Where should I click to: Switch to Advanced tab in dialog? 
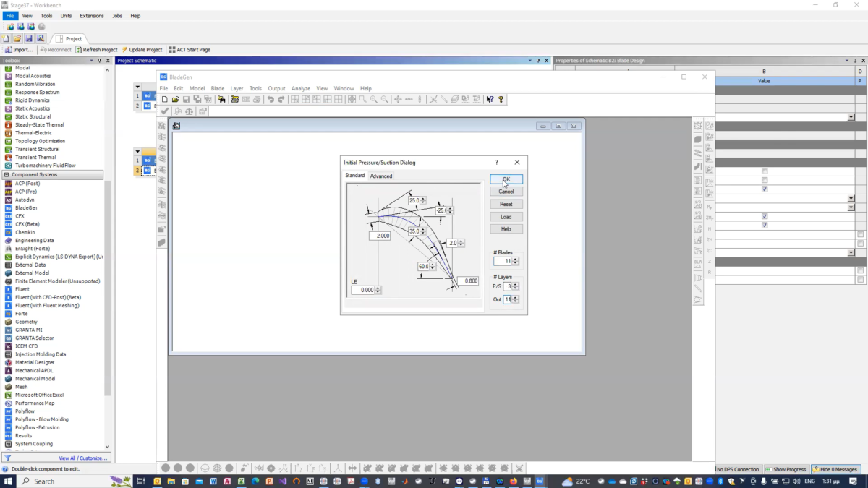[x=380, y=176]
